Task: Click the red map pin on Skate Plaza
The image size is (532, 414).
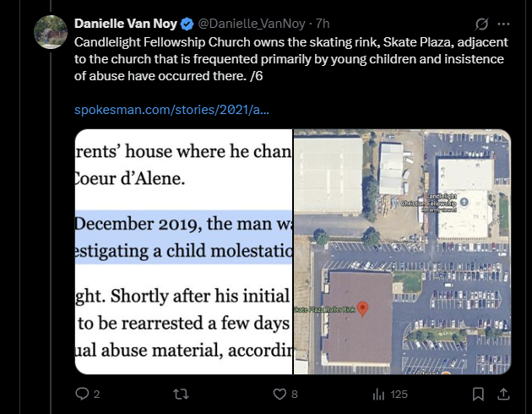Action: tap(363, 308)
